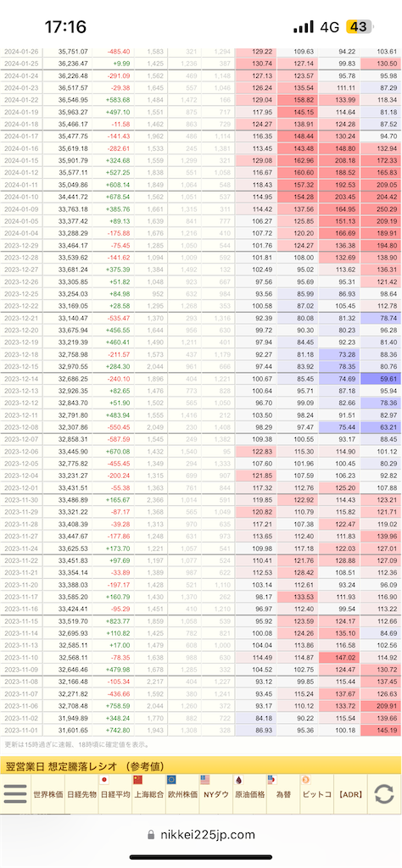The height and width of the screenshot is (868, 402).
Task: Click the change value +678.54
Action: coord(118,197)
